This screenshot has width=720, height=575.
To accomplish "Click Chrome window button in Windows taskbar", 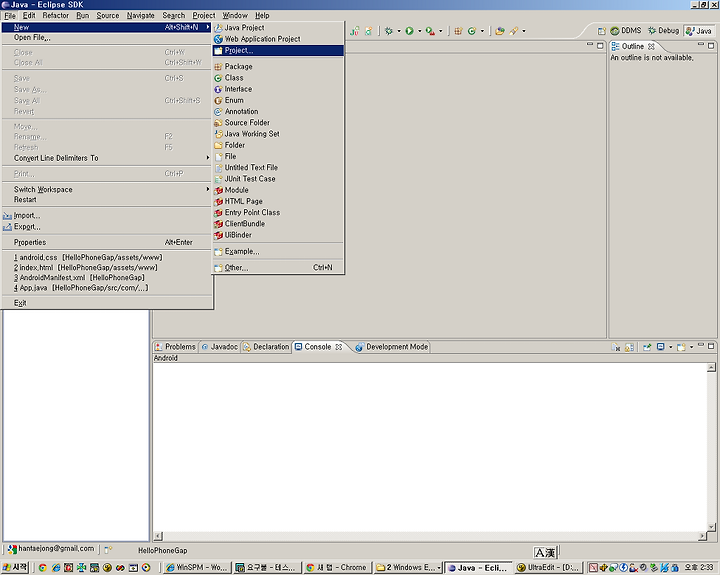I will click(337, 568).
